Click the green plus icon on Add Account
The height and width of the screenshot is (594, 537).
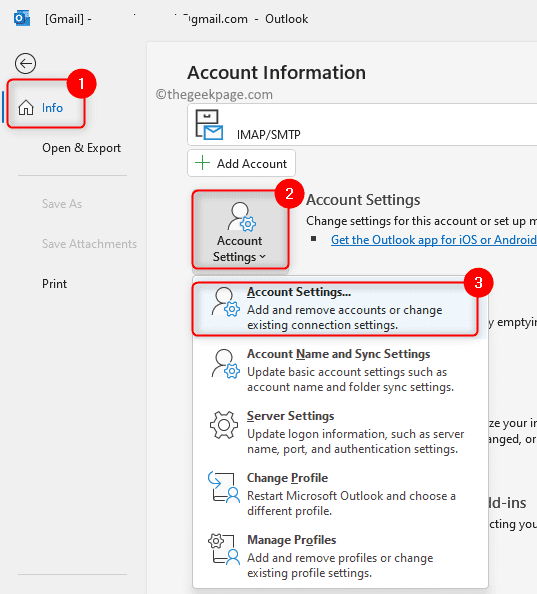pyautogui.click(x=202, y=163)
